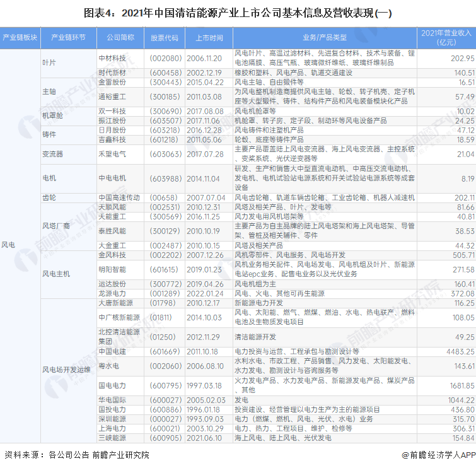476x468 pixels.
Task: Click the 金风科技 company name cell
Action: (112, 255)
